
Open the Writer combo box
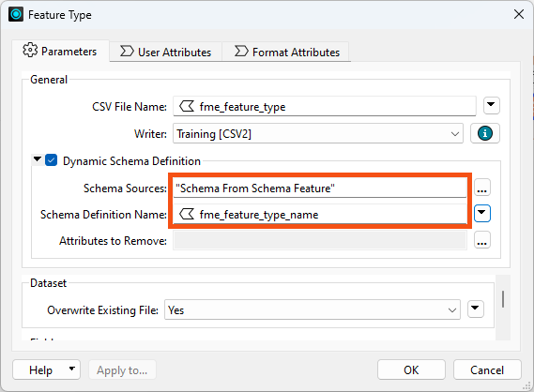click(318, 133)
